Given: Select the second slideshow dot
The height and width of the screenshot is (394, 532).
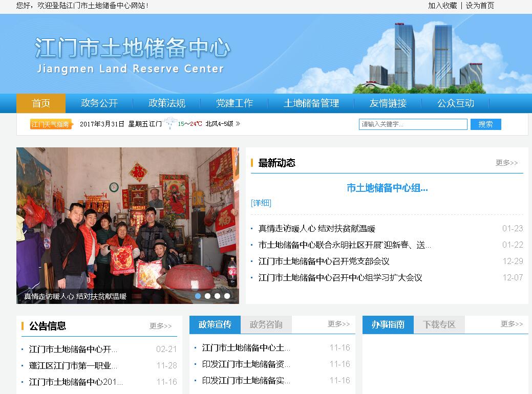Looking at the screenshot, I should [x=208, y=296].
